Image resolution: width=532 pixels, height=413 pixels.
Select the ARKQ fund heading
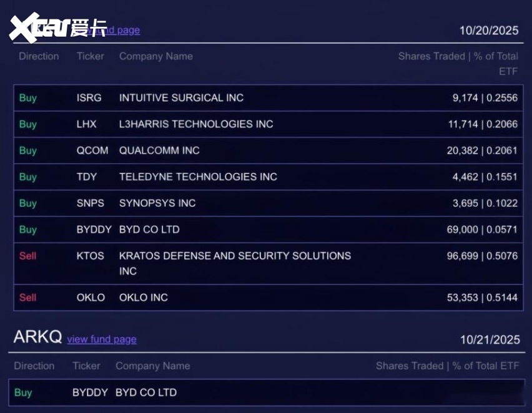coord(37,337)
